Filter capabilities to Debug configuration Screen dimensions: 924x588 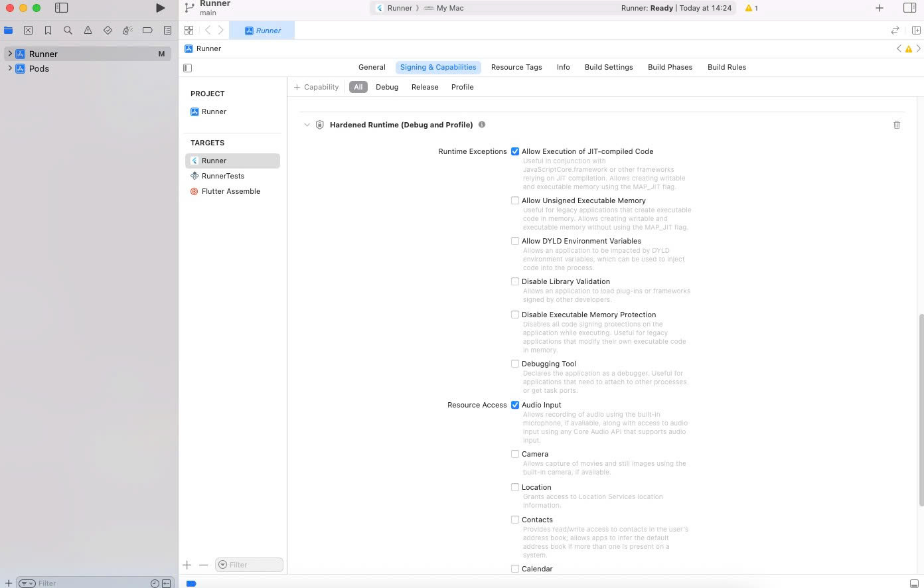coord(387,87)
